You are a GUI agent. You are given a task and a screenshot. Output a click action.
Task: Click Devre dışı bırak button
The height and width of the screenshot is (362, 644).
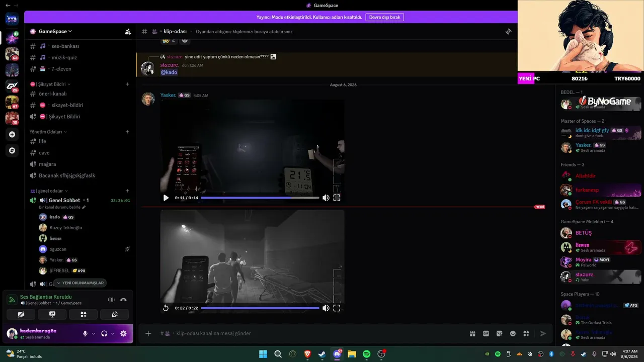pyautogui.click(x=384, y=17)
